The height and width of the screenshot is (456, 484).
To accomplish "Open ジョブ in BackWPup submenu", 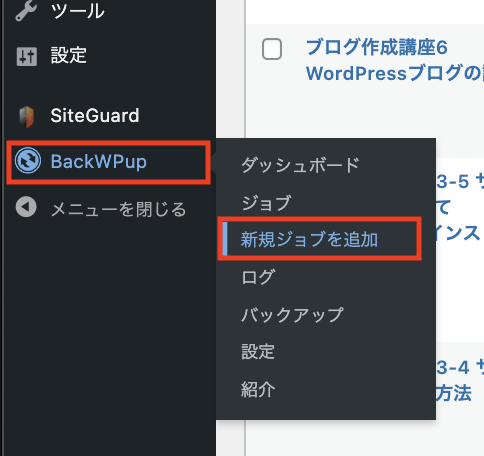I will [266, 203].
